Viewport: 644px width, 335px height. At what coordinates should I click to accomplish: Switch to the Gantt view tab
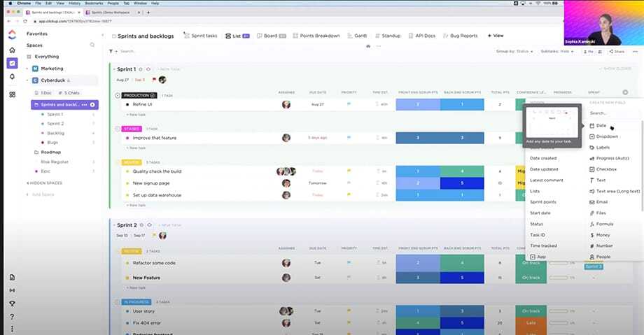pyautogui.click(x=357, y=36)
